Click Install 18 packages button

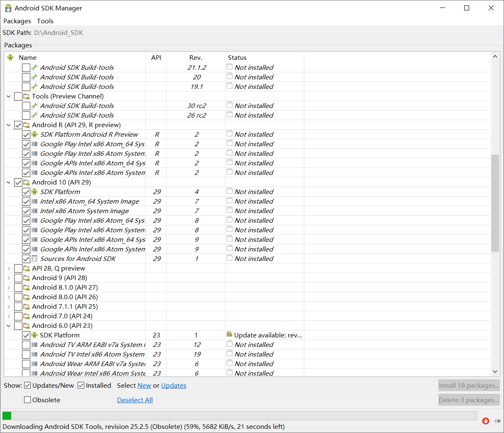(x=469, y=385)
